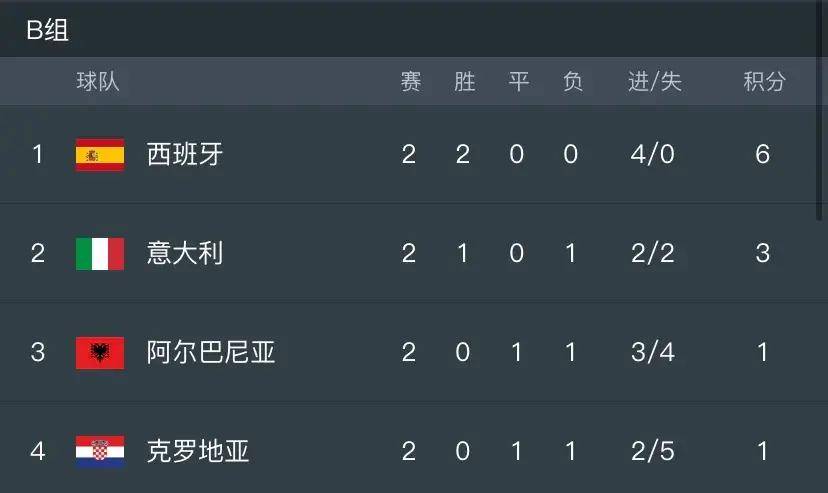Click the Croatia flag icon
Viewport: 828px width, 493px height.
[100, 451]
